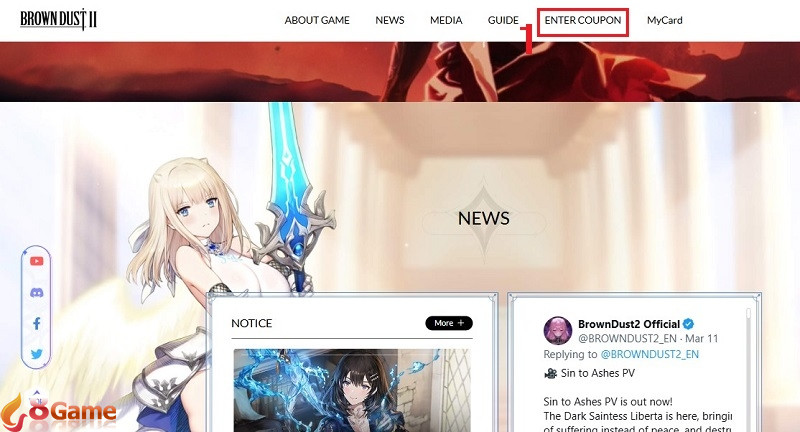Screen dimensions: 800x432
Task: Click the Brown Dust II logo
Action: tap(58, 20)
